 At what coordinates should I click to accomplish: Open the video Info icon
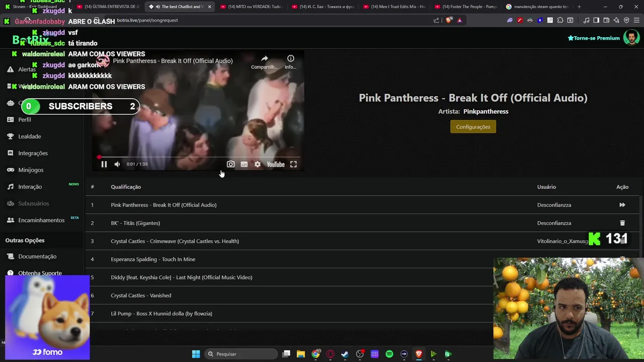click(x=290, y=62)
